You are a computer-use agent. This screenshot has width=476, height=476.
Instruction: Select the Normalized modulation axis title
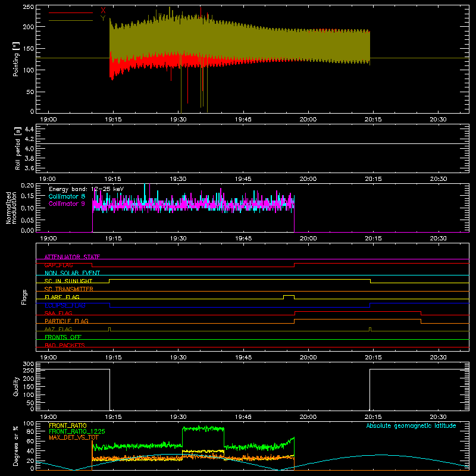[x=11, y=208]
